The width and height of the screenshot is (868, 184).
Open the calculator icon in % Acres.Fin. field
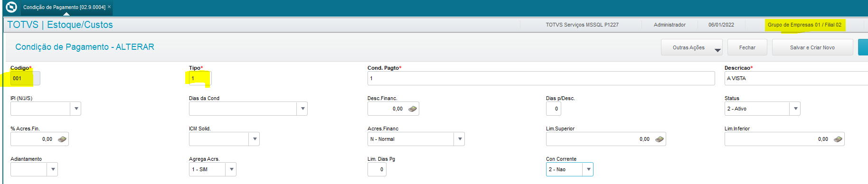tap(62, 139)
